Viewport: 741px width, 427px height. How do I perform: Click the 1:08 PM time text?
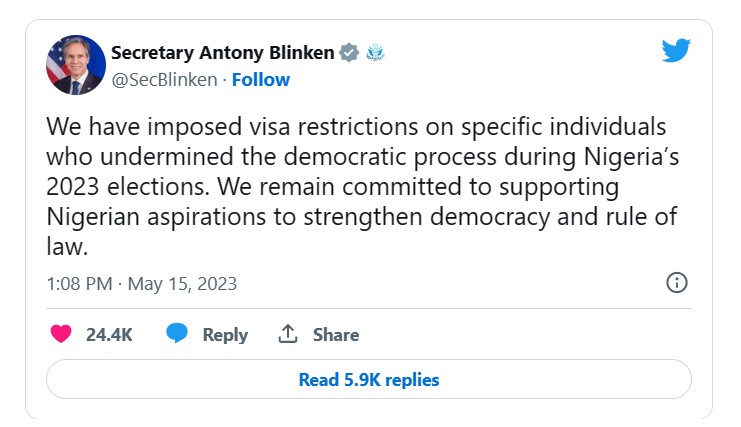point(79,284)
